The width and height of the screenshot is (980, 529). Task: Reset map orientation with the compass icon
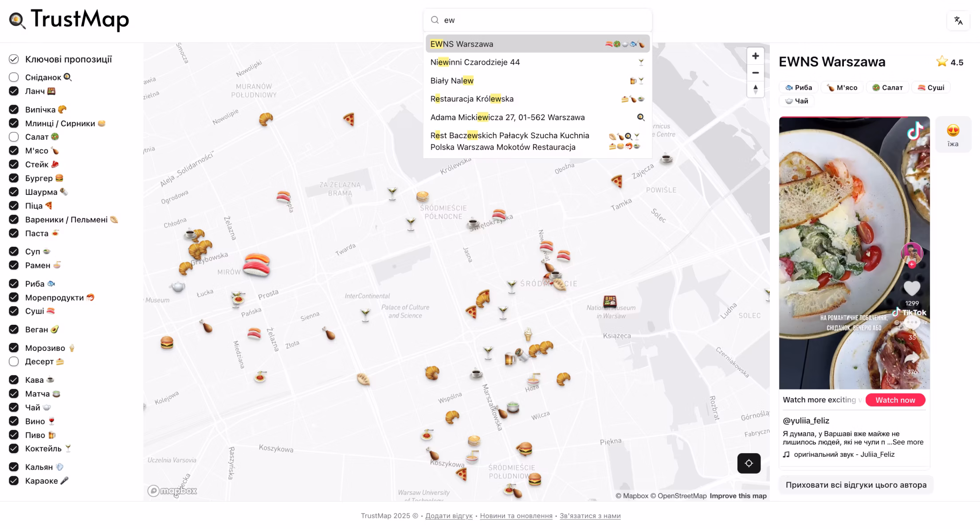[755, 89]
